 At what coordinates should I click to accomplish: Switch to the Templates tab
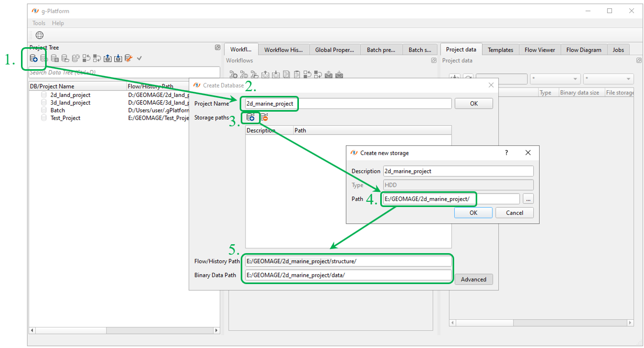click(x=500, y=50)
